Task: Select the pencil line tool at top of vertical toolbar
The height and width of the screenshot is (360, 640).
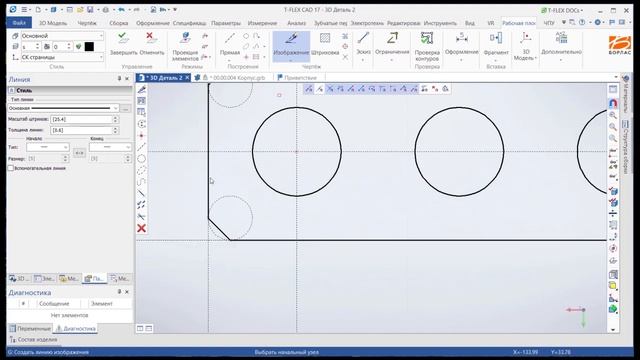Action: pos(142,89)
